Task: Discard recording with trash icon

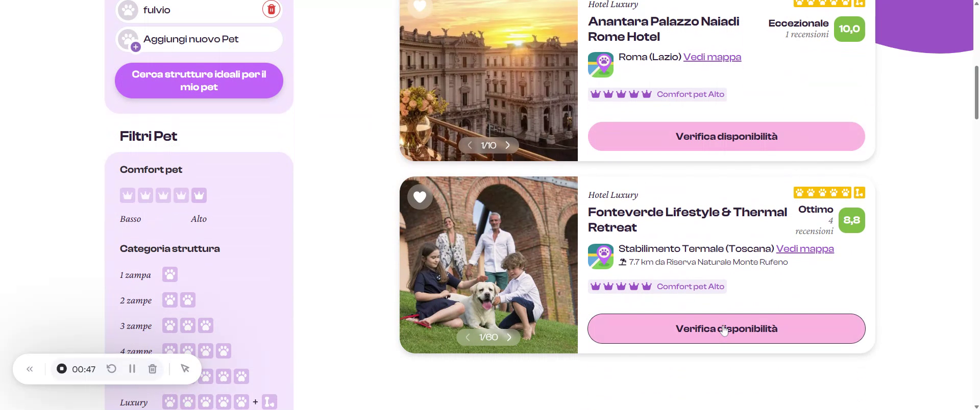Action: 152,369
